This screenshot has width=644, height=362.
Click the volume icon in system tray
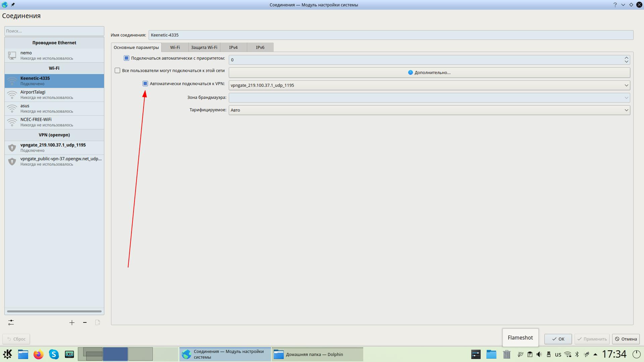pyautogui.click(x=539, y=354)
